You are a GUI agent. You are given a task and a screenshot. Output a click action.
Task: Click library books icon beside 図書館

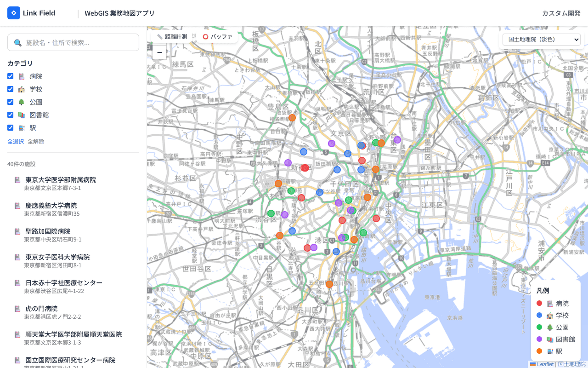click(21, 115)
